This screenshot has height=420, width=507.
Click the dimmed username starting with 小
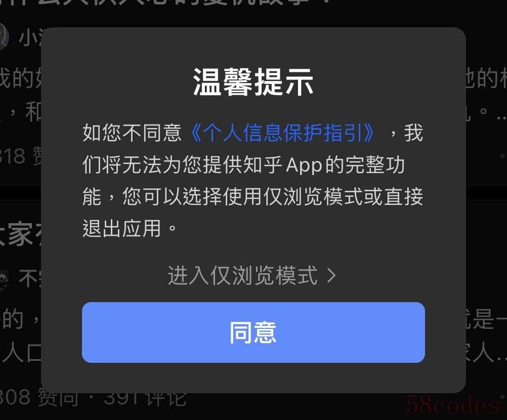(x=30, y=37)
